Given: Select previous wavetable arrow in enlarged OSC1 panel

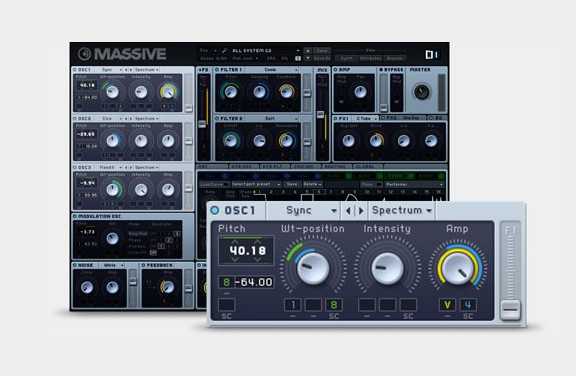Looking at the screenshot, I should coord(348,210).
